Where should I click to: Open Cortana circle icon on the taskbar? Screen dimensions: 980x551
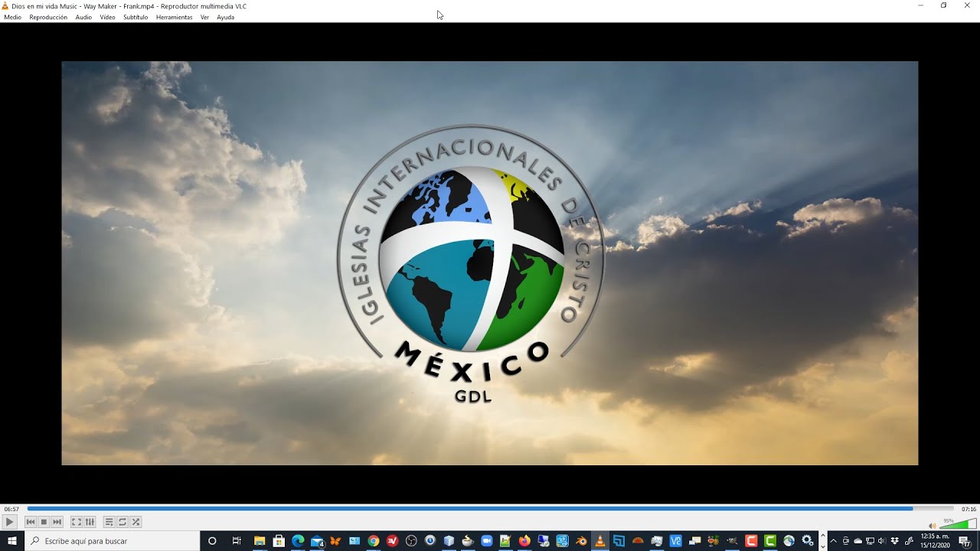coord(212,541)
